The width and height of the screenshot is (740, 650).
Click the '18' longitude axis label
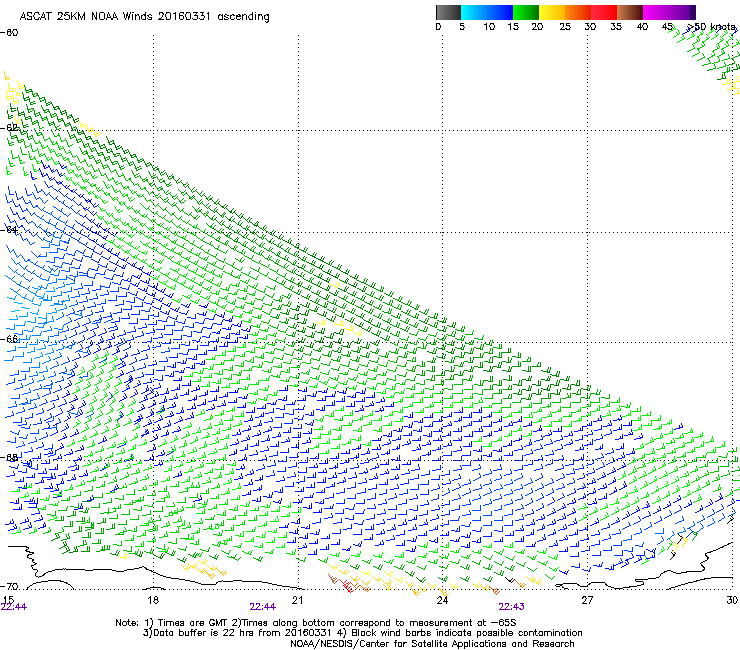[153, 600]
